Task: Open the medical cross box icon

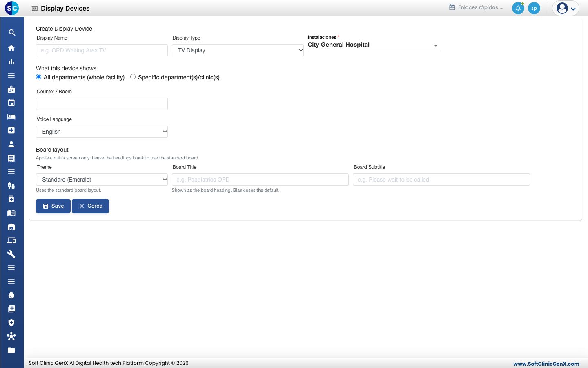Action: 11,130
